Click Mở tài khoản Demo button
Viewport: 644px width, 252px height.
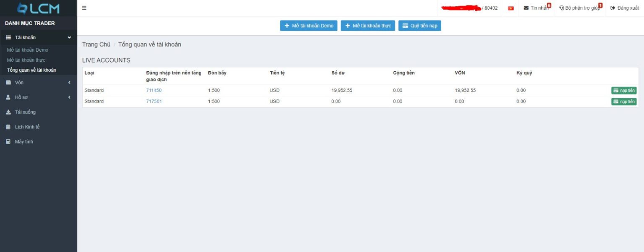(x=309, y=26)
